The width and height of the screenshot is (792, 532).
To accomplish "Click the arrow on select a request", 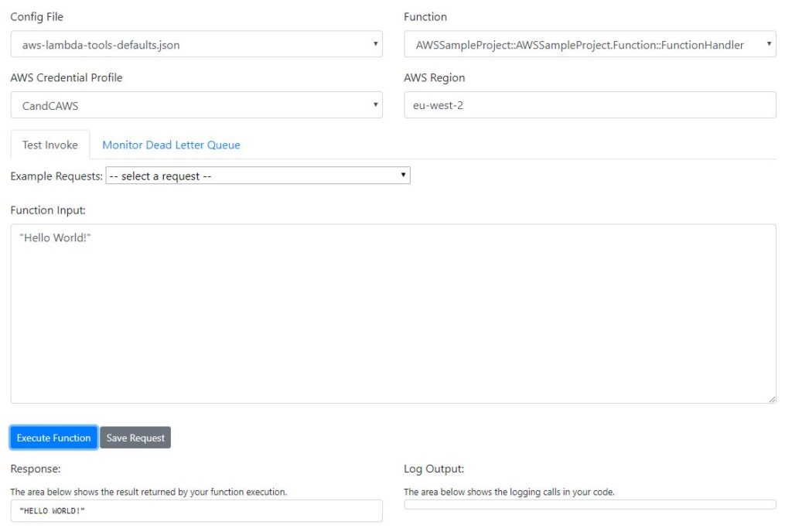I will [x=403, y=176].
